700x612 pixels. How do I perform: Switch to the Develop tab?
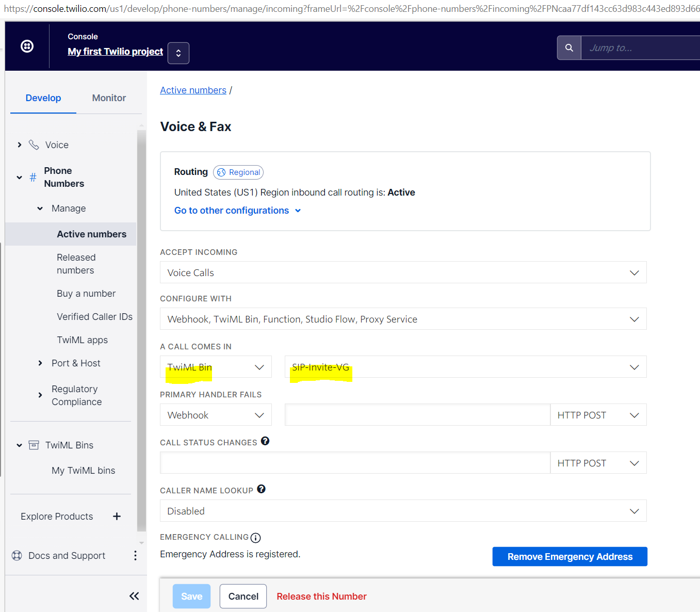[43, 98]
